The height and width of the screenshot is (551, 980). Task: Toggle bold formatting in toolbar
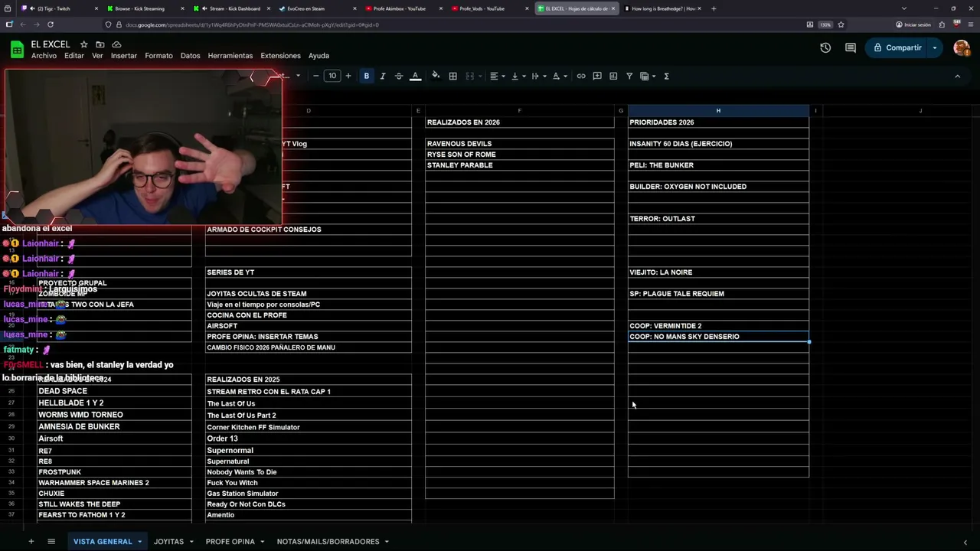(366, 76)
